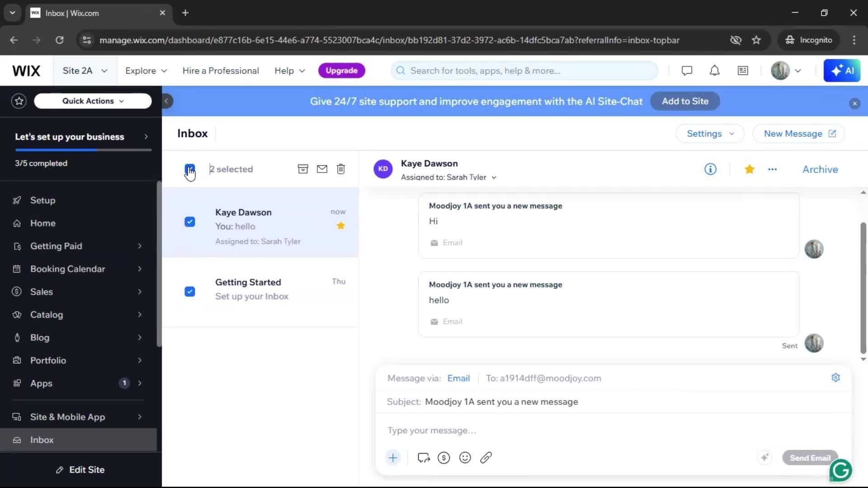Open Quick Actions dropdown
Viewport: 868px width, 488px height.
(93, 101)
